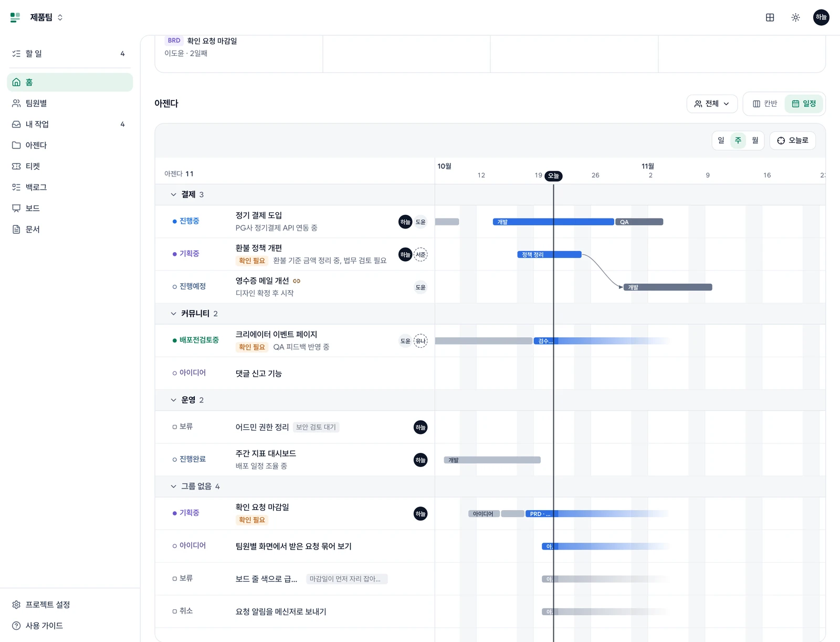The image size is (840, 642).
Task: Click the QA gantt bar segment
Action: [639, 222]
